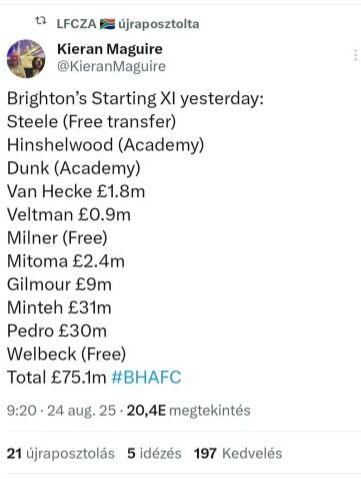Open Kieran Maguire's profile picture
The image size is (361, 479).
(x=26, y=59)
